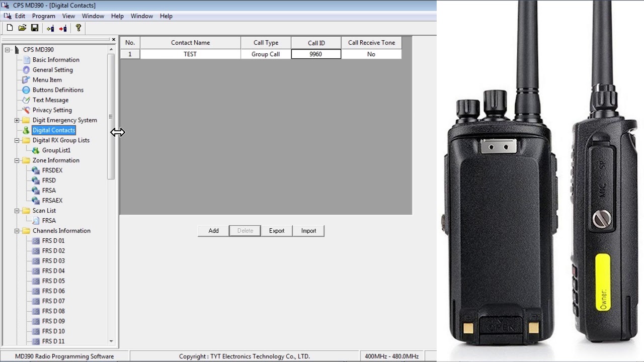644x362 pixels.
Task: Collapse the Scan List node
Action: (x=17, y=211)
